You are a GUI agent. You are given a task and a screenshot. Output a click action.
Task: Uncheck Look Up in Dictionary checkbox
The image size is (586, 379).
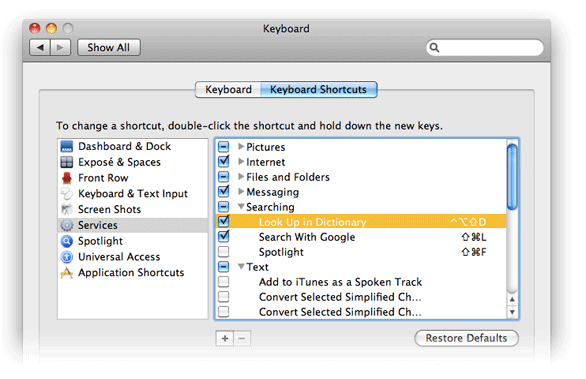click(223, 221)
